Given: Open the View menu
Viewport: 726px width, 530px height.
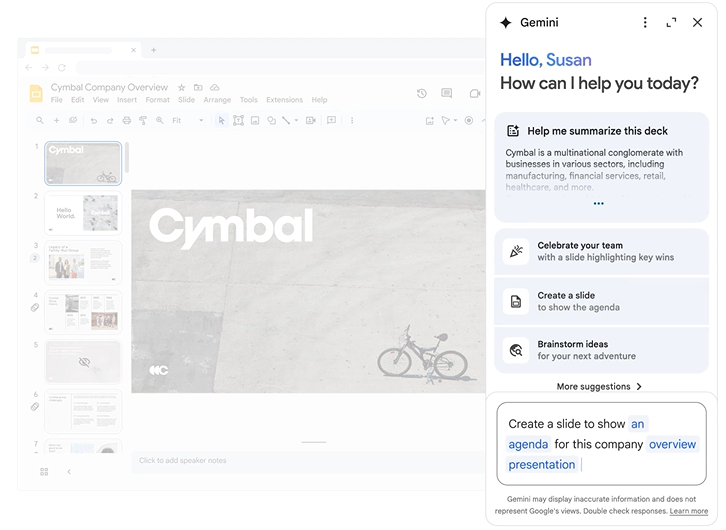Looking at the screenshot, I should [100, 100].
